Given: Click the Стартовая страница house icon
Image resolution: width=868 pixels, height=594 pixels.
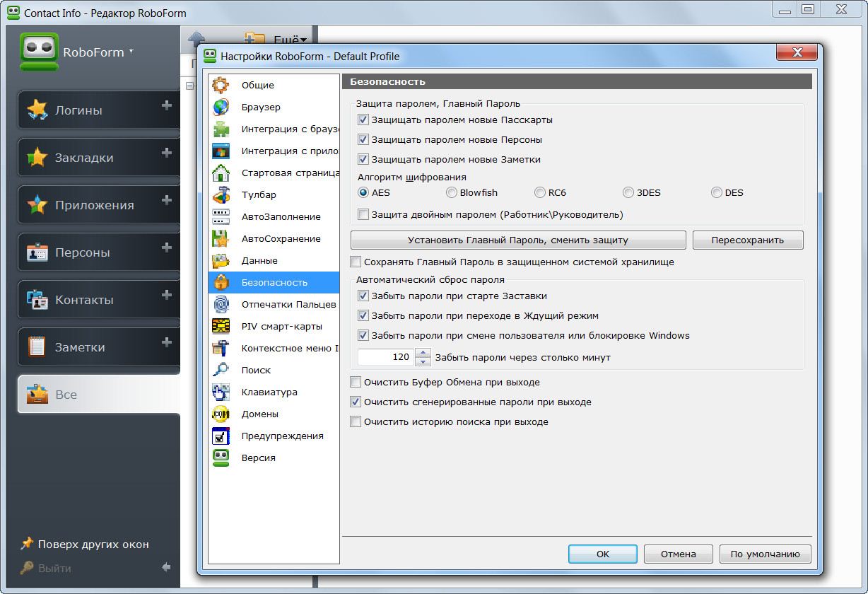Looking at the screenshot, I should pyautogui.click(x=221, y=173).
